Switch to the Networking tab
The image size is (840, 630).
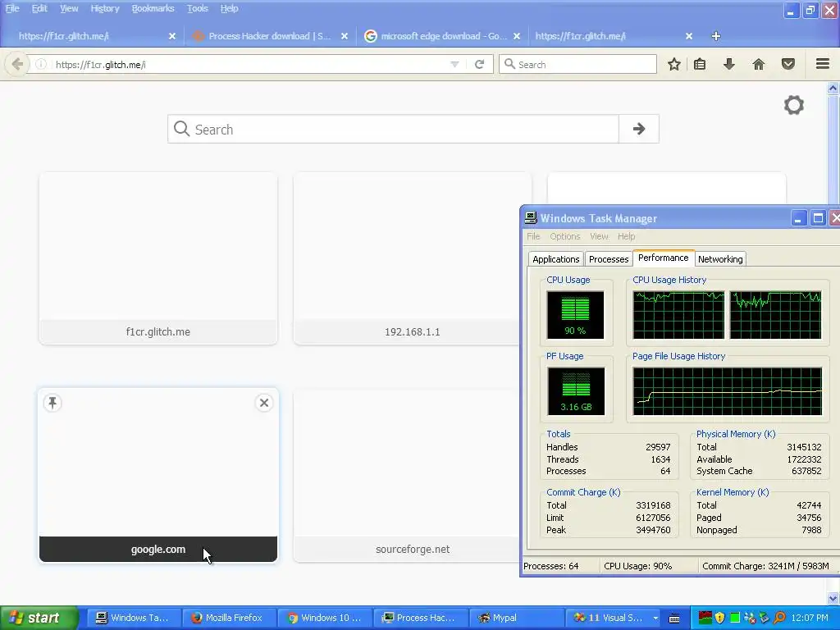coord(720,259)
